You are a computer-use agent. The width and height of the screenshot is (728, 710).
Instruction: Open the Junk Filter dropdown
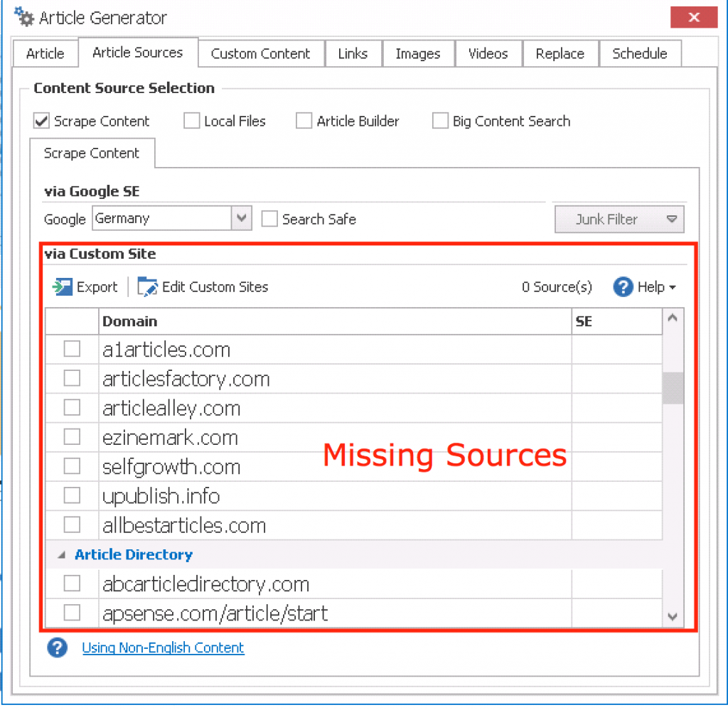(x=619, y=219)
